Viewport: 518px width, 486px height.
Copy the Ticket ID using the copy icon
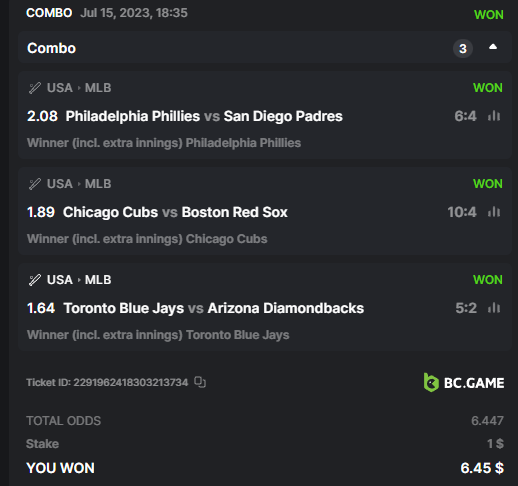pos(200,382)
